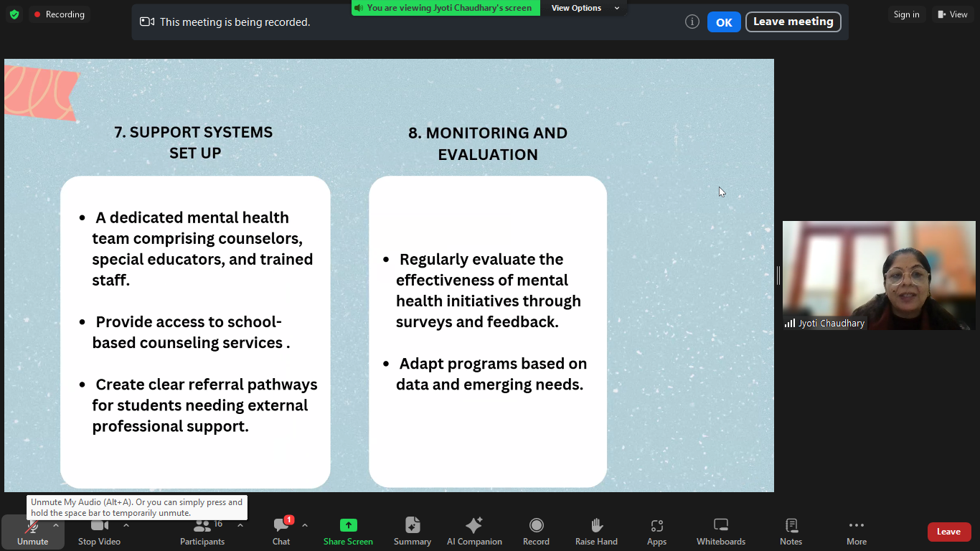Click the '7. SUPPORT SYSTEMS SET UP' heading

pos(194,142)
